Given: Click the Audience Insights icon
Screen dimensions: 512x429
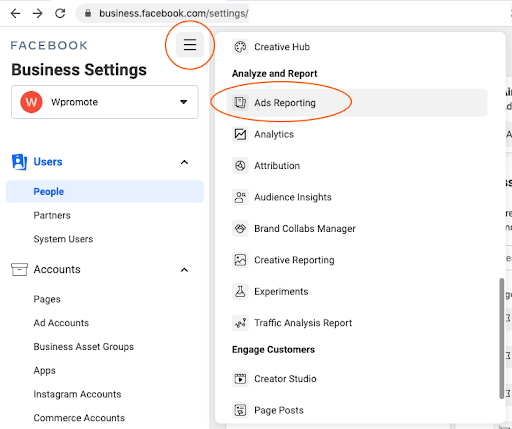Looking at the screenshot, I should (x=240, y=197).
